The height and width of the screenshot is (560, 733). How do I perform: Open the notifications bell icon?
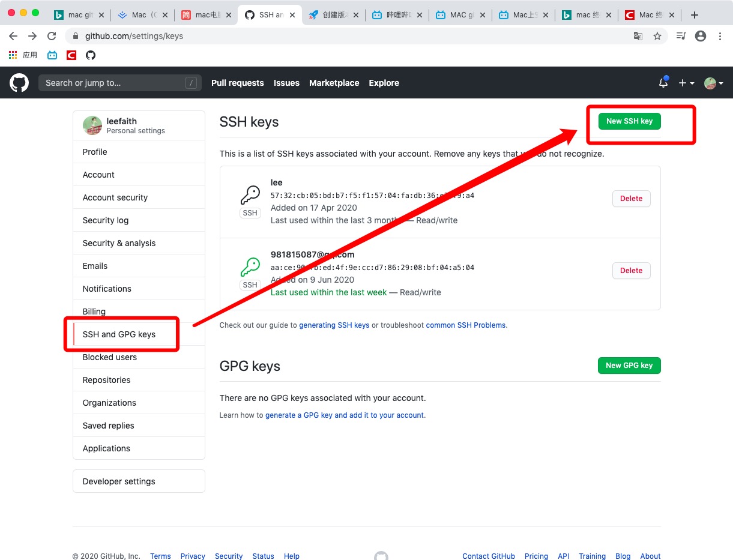pyautogui.click(x=663, y=83)
